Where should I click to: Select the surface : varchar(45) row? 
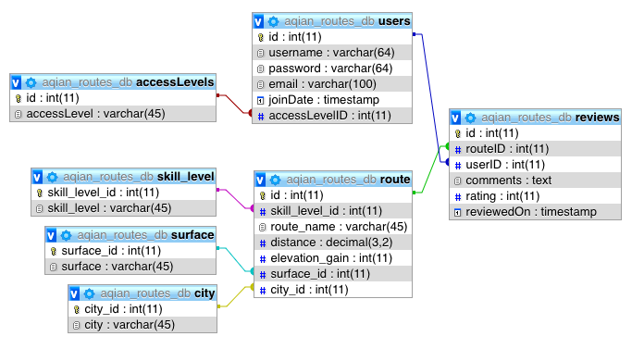coord(130,267)
